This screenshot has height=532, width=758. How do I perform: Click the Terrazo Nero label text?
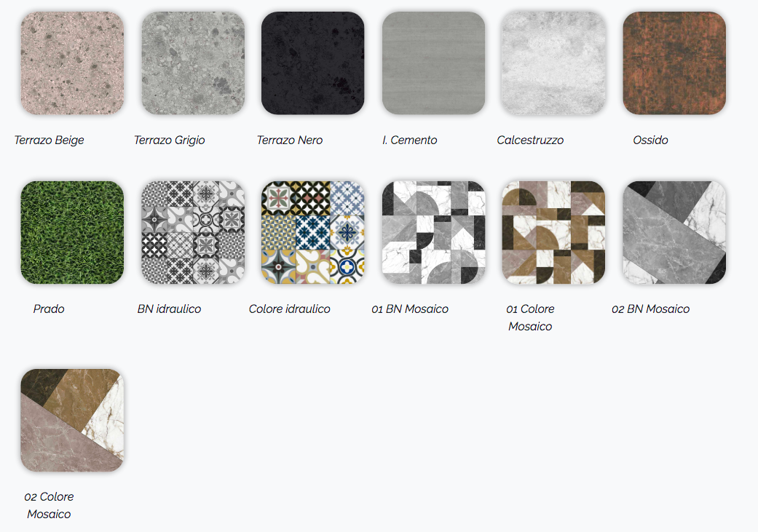(290, 140)
